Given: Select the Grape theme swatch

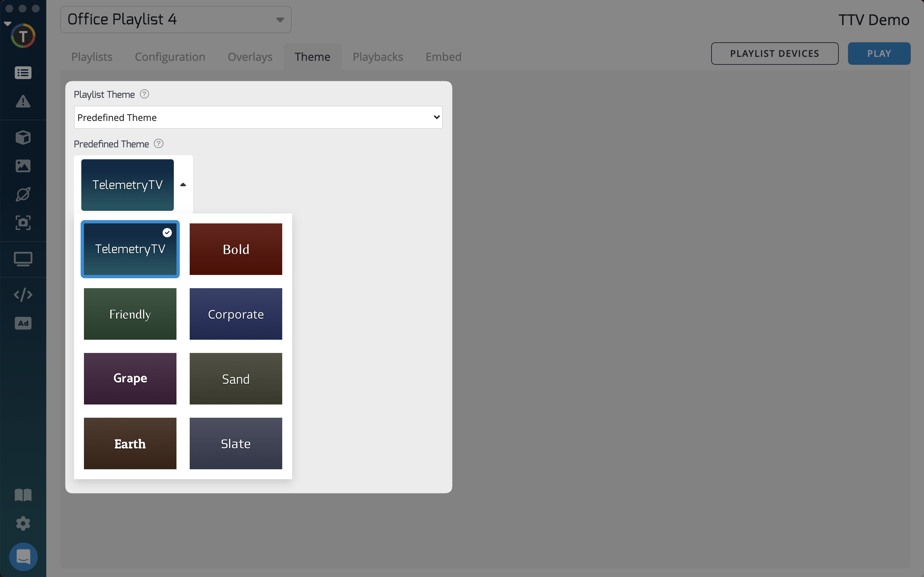Looking at the screenshot, I should [x=130, y=379].
